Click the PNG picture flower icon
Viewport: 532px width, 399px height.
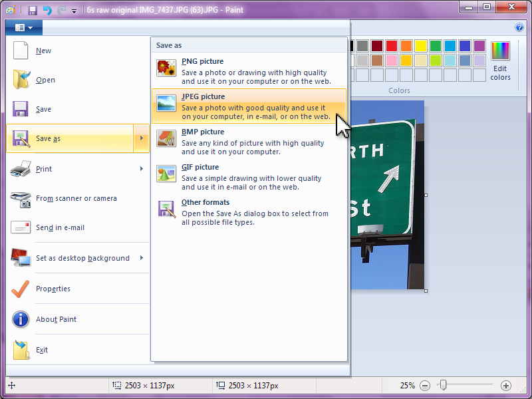(x=166, y=68)
